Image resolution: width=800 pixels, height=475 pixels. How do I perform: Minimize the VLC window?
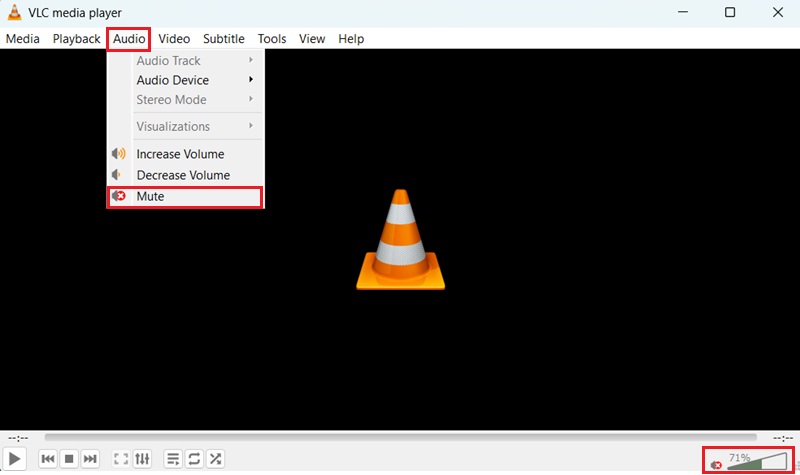click(x=683, y=12)
